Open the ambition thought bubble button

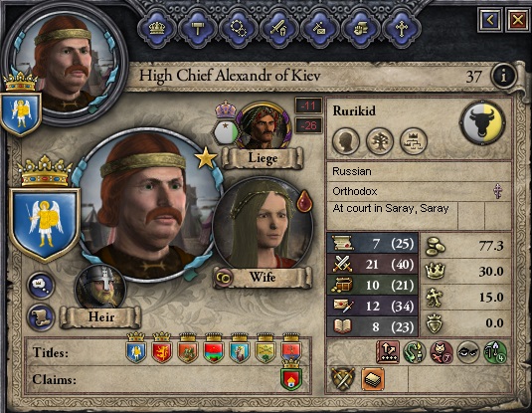pyautogui.click(x=41, y=285)
